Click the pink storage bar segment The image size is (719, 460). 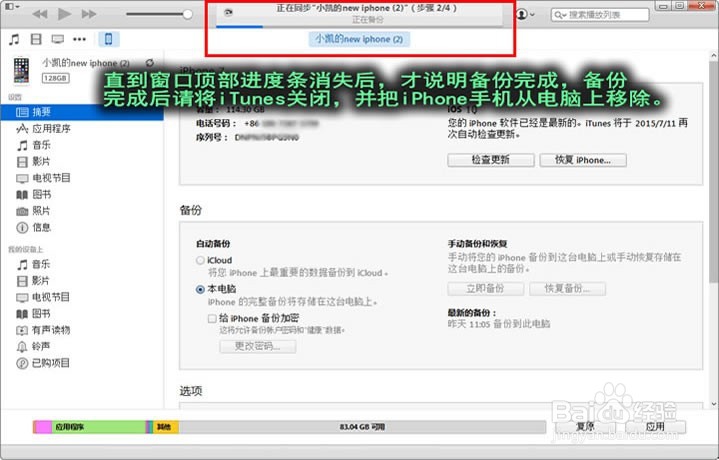pyautogui.click(x=43, y=427)
